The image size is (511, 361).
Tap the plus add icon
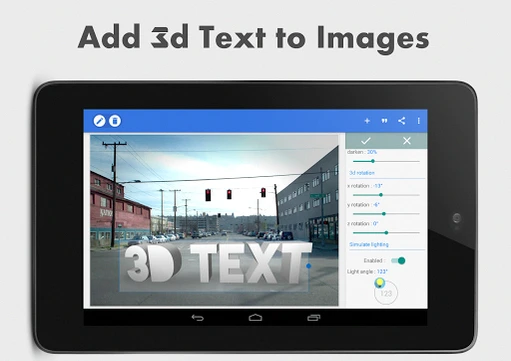tap(367, 121)
